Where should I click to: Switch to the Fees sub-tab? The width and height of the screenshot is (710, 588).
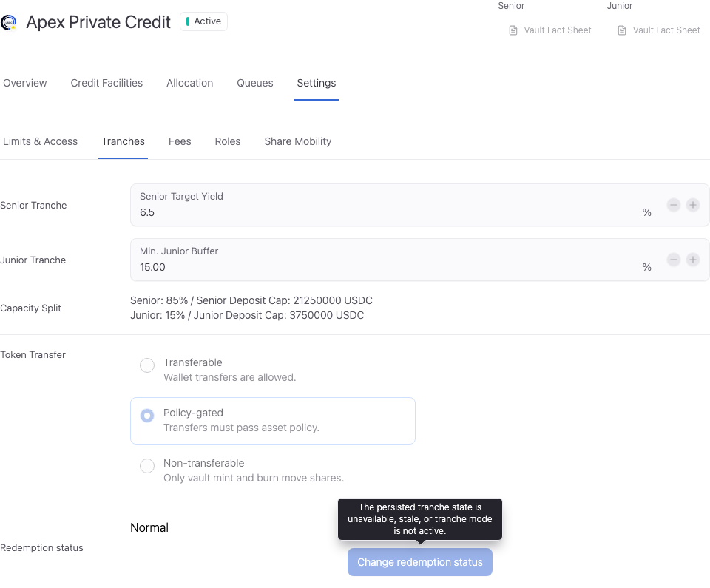[x=180, y=141]
